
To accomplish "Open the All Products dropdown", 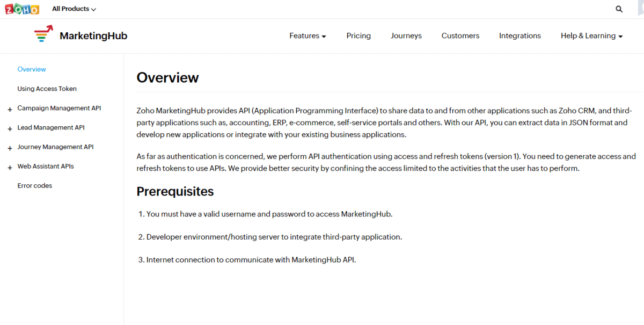I will 74,9.
